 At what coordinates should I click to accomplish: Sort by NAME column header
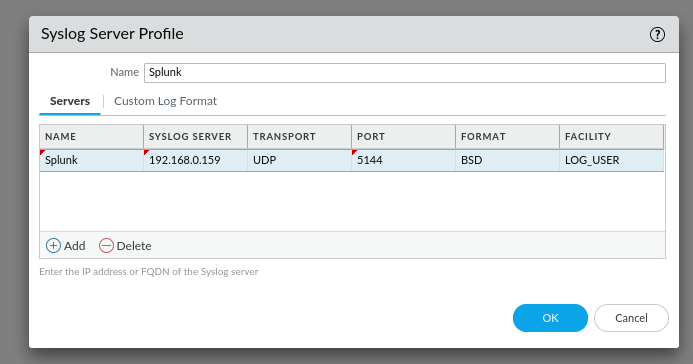91,136
